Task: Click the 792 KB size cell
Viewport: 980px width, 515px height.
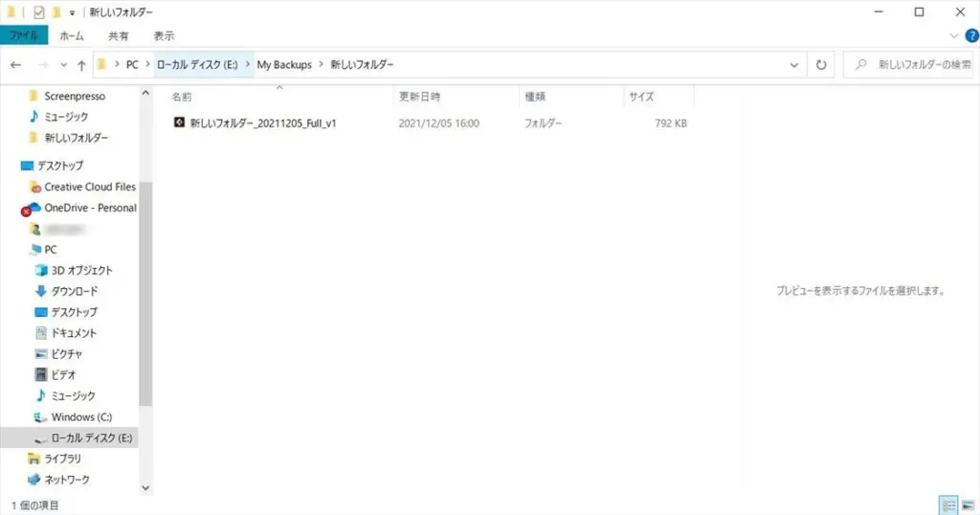Action: [671, 123]
